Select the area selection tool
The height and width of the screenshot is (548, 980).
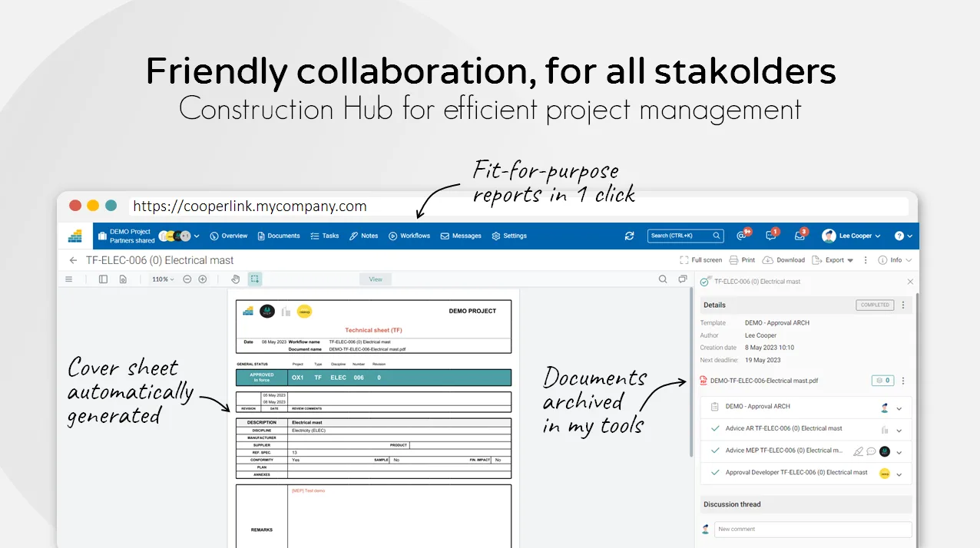(255, 279)
